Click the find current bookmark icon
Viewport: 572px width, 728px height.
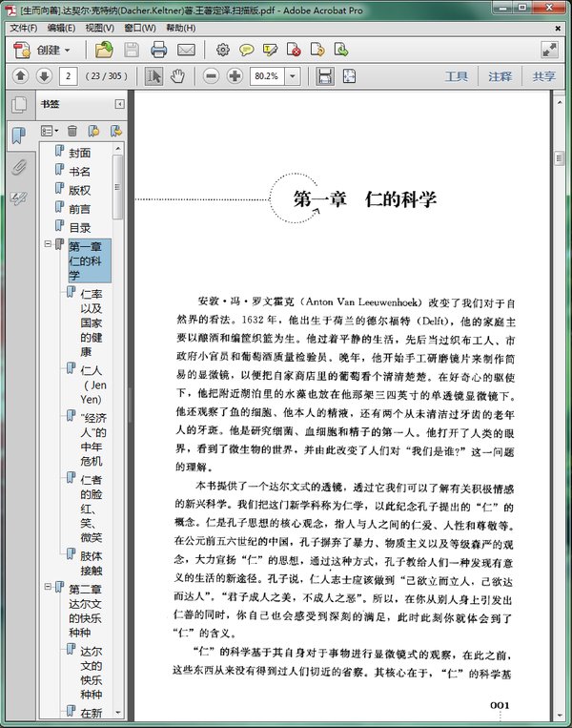tap(116, 131)
